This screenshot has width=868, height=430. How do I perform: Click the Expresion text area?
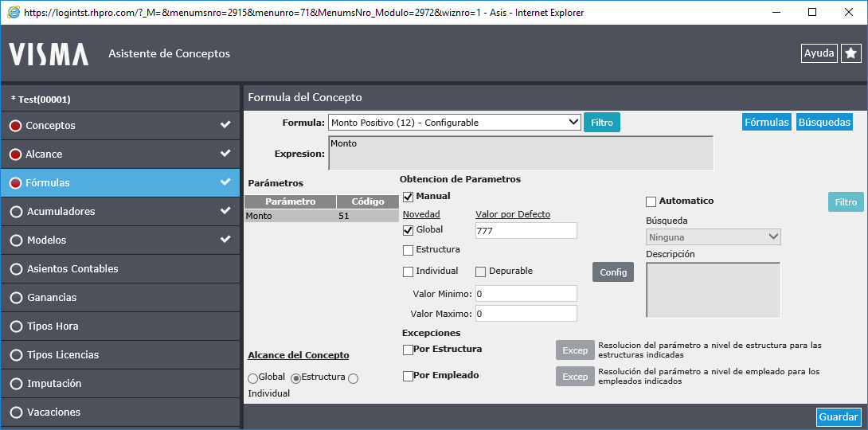click(520, 154)
